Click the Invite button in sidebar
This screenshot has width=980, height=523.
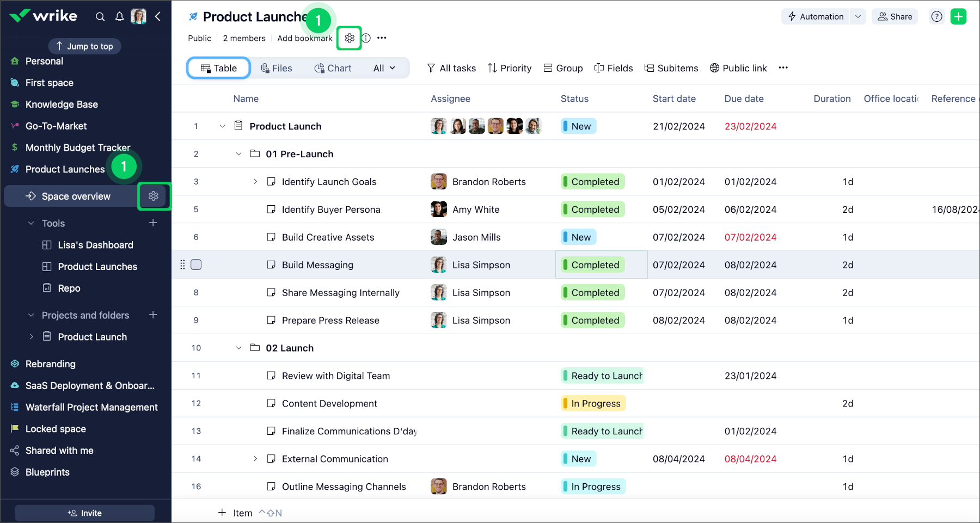tap(85, 513)
